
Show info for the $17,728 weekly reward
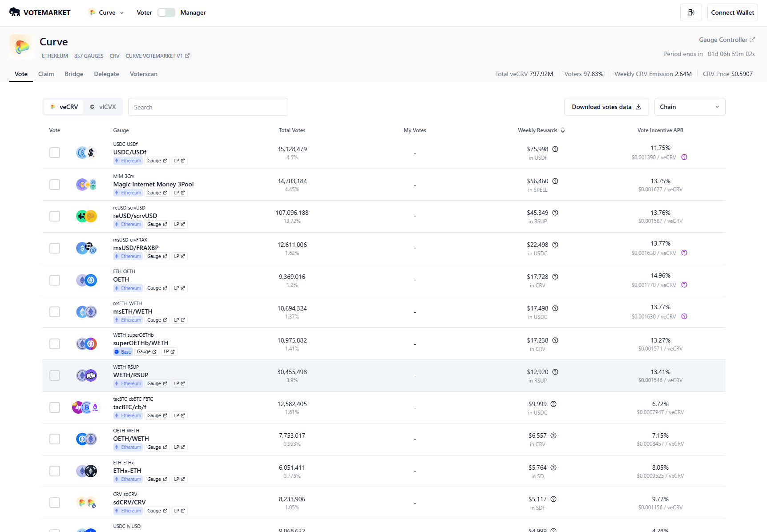(555, 277)
